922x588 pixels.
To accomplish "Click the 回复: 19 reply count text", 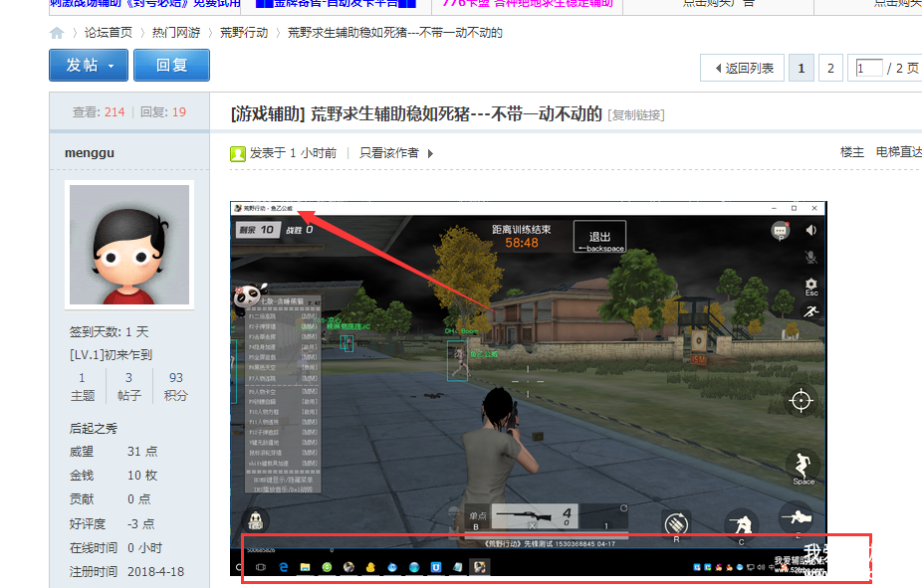I will [163, 112].
